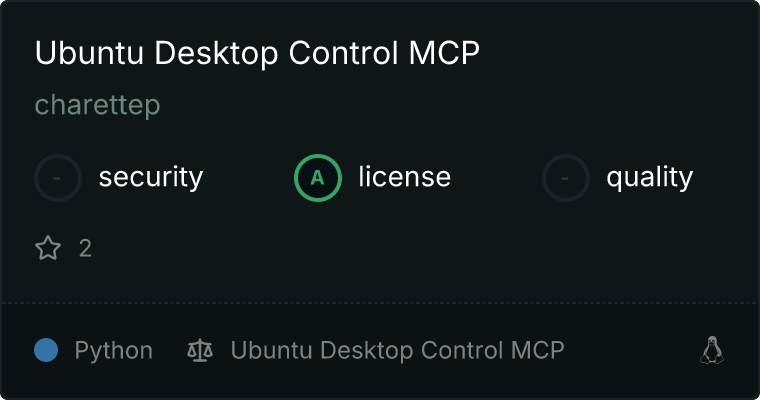Click the license label
The image size is (760, 400).
pos(404,176)
